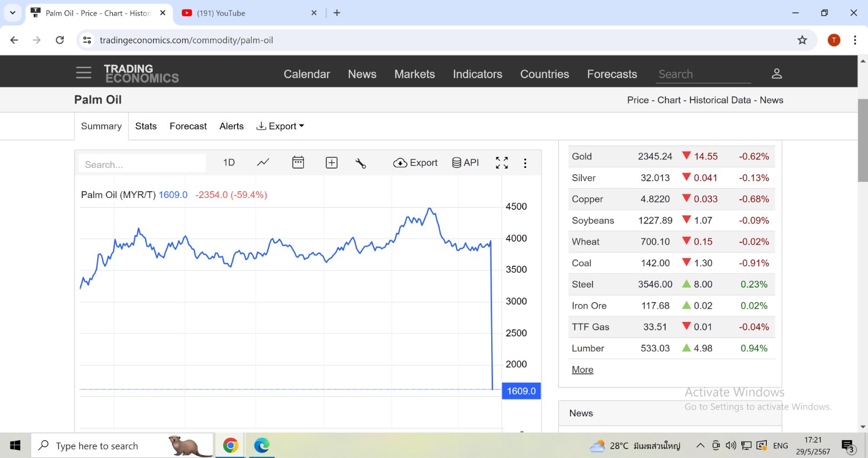
Task: Open the Windows Start menu
Action: [16, 445]
